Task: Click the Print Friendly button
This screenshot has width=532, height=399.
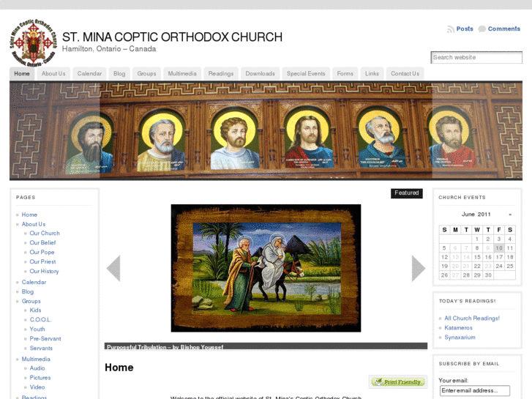Action: (398, 382)
